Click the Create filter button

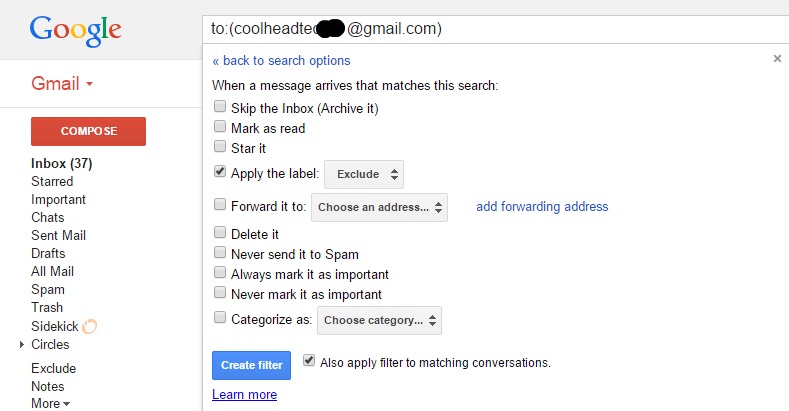(251, 365)
